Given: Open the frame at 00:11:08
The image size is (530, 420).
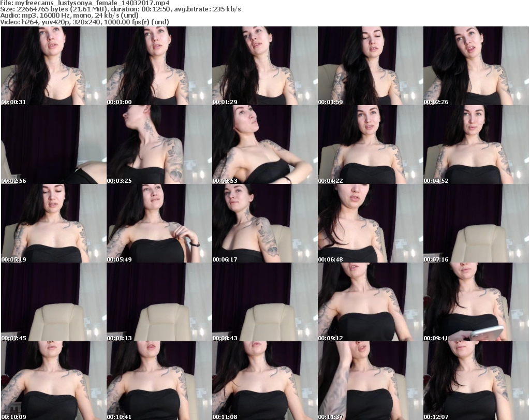Looking at the screenshot, I should point(264,381).
